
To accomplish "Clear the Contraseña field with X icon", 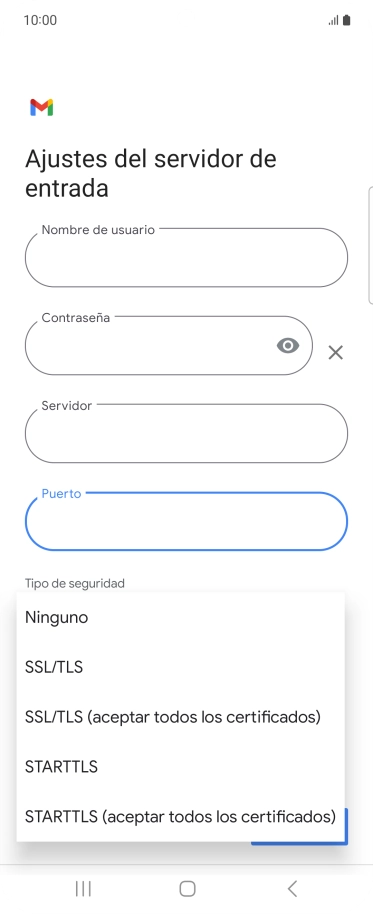I will (x=336, y=352).
